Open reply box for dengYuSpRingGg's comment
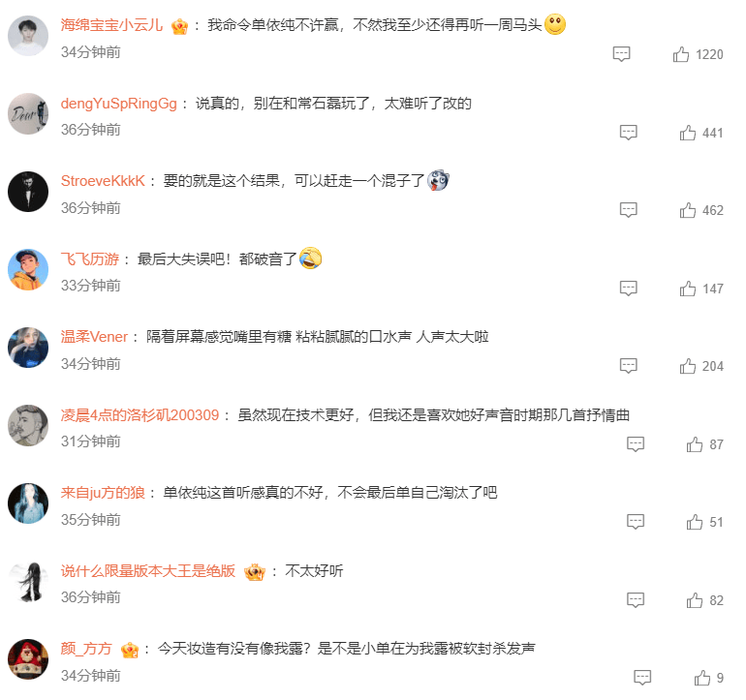Image resolution: width=746 pixels, height=700 pixels. point(628,133)
